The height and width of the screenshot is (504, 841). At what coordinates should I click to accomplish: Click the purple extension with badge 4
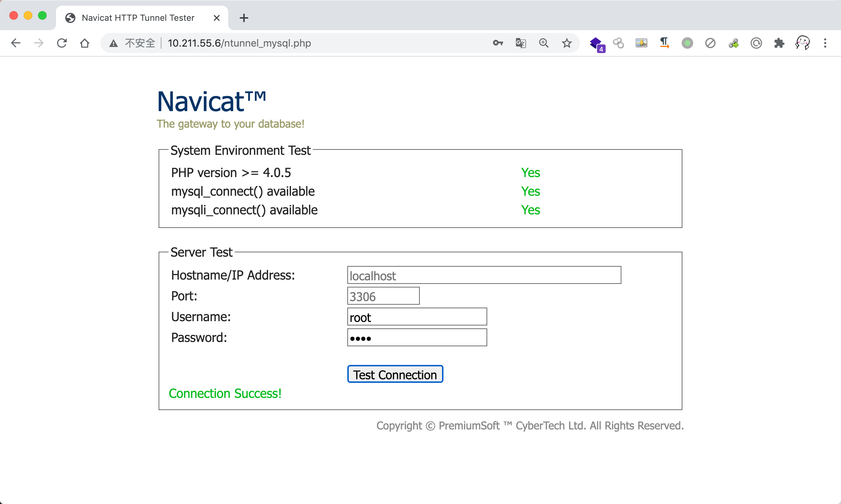[596, 44]
